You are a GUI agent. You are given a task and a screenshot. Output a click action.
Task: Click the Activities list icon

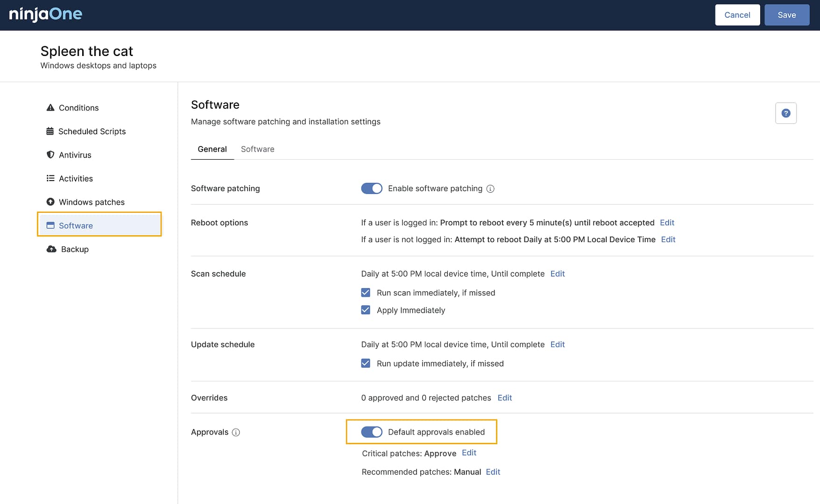(50, 178)
